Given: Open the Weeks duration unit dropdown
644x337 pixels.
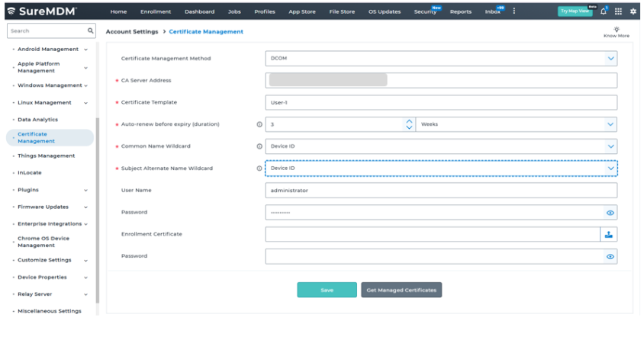Looking at the screenshot, I should pyautogui.click(x=610, y=124).
